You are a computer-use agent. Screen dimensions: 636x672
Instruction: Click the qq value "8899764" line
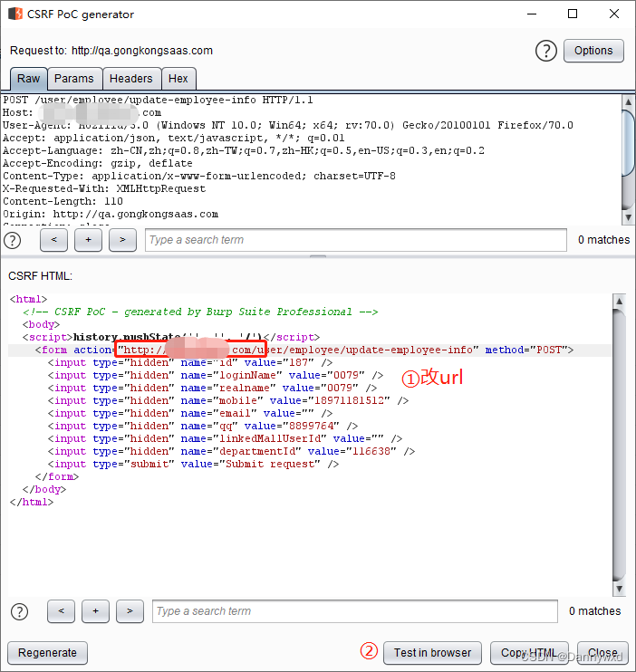pyautogui.click(x=203, y=426)
